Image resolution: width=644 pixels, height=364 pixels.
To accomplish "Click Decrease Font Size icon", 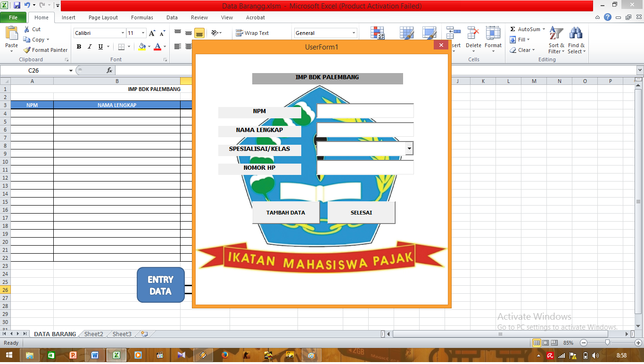I will [x=162, y=33].
